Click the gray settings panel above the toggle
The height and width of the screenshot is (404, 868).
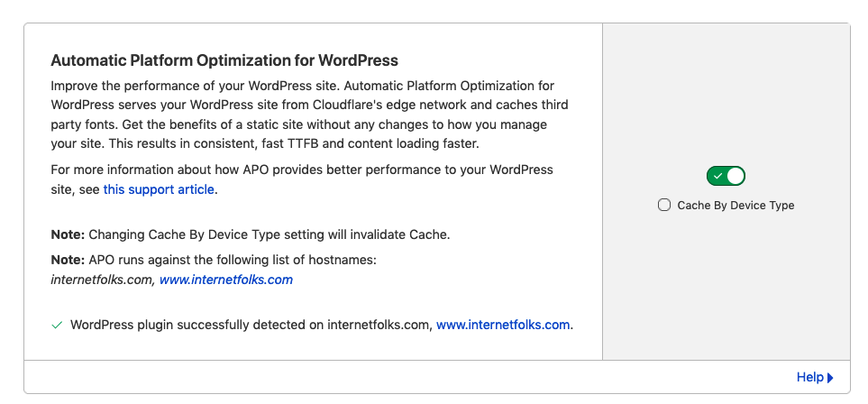726,90
